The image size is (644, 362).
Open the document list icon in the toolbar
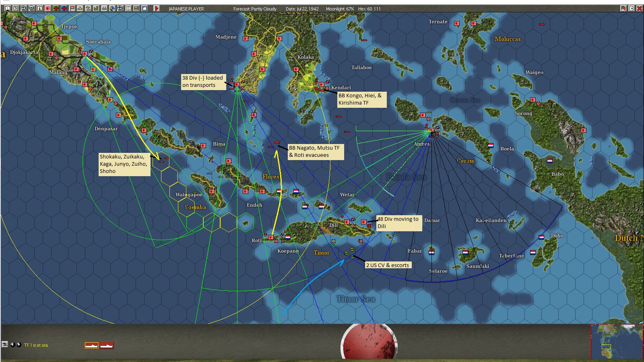[16, 8]
